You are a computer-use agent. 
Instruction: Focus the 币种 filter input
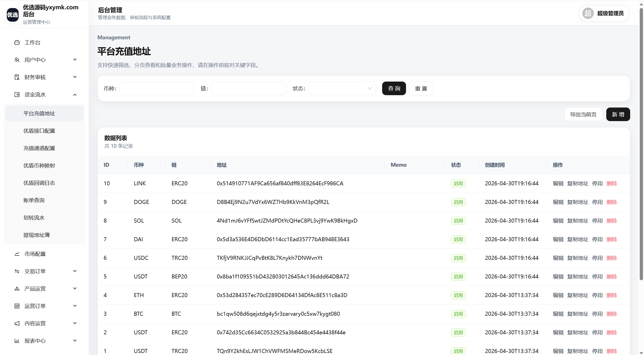coord(157,88)
